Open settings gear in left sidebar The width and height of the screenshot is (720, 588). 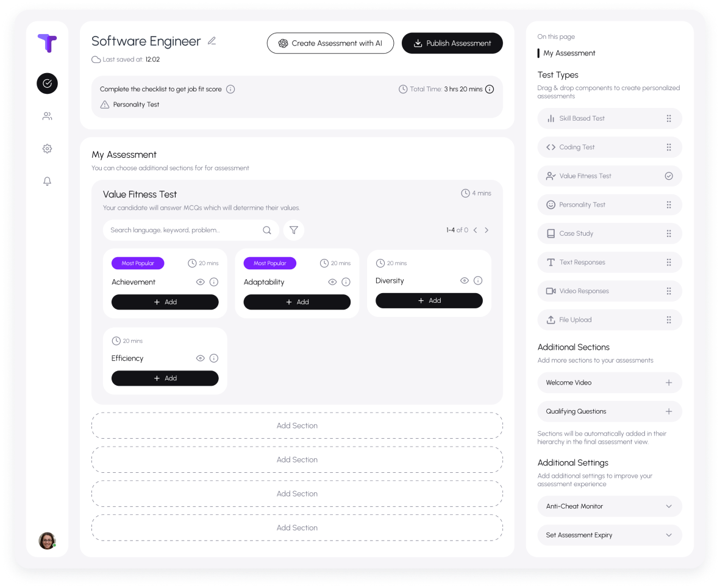[47, 149]
